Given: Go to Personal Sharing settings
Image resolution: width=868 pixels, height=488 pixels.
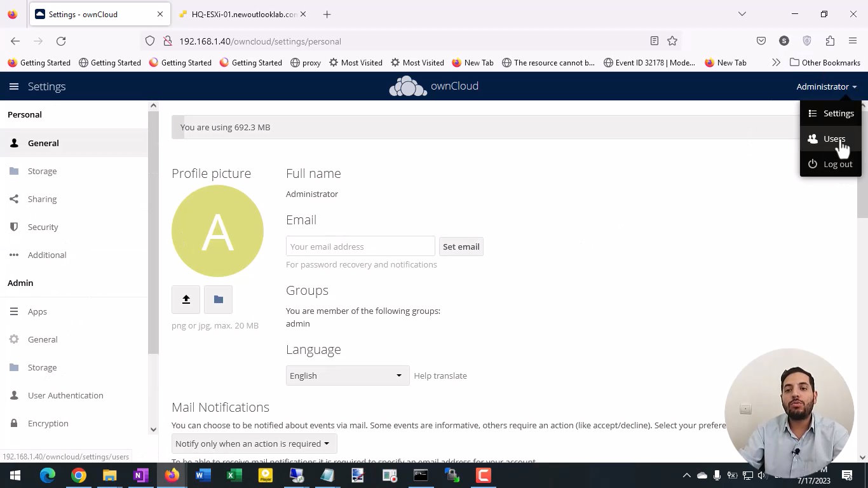Looking at the screenshot, I should (x=74, y=199).
